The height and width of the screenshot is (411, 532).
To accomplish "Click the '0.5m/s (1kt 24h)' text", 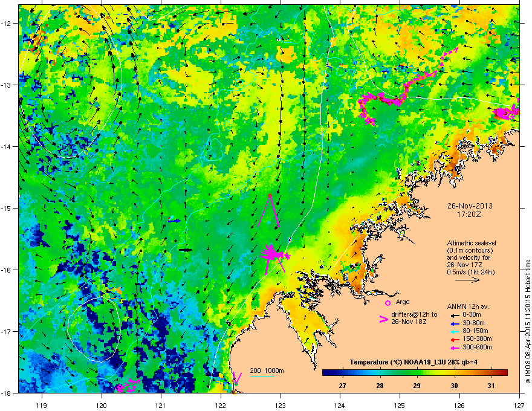I will click(x=470, y=272).
